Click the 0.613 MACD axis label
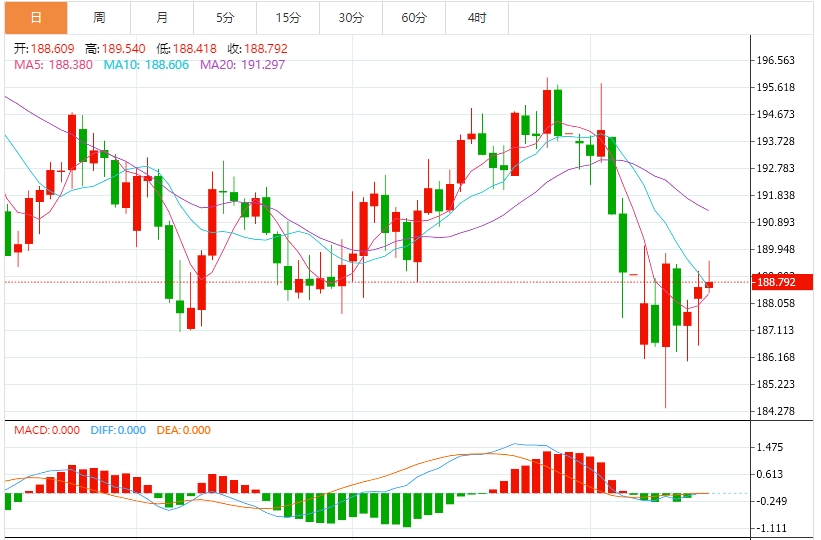Viewport: 821px width, 540px height. tap(770, 475)
